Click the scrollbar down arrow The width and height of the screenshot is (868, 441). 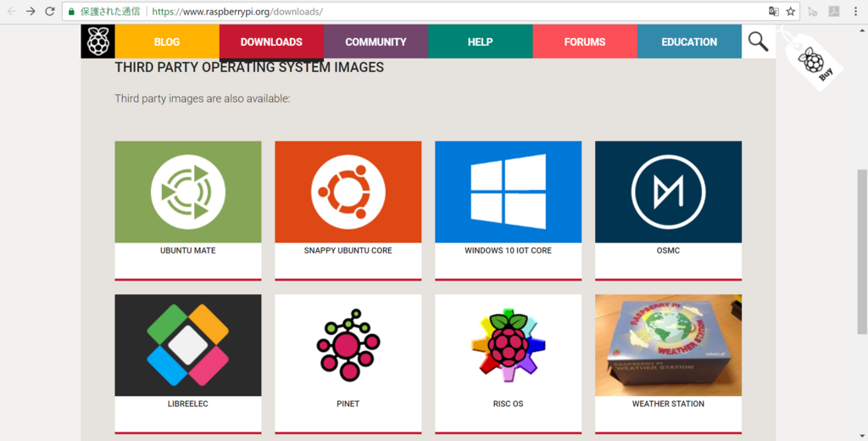pyautogui.click(x=862, y=436)
